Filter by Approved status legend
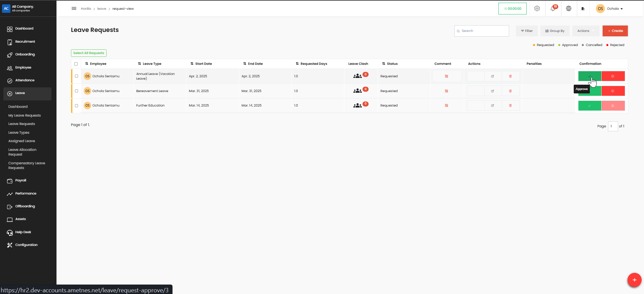 568,45
